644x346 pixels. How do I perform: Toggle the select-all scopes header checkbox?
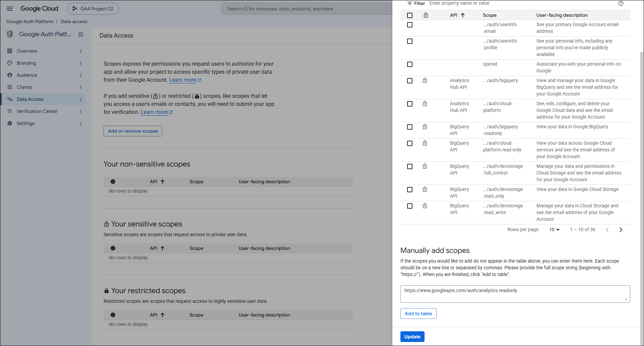tap(410, 15)
